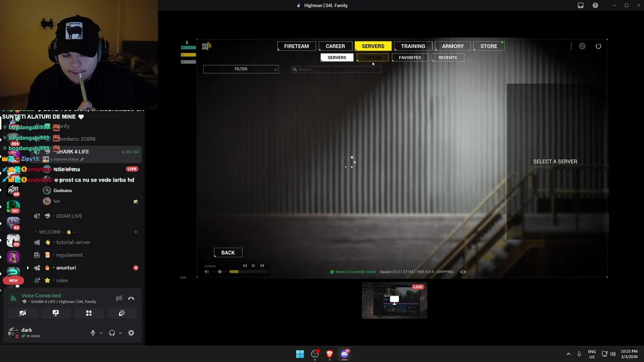
Task: Add a channel with WELCOME plus icon
Action: (136, 232)
